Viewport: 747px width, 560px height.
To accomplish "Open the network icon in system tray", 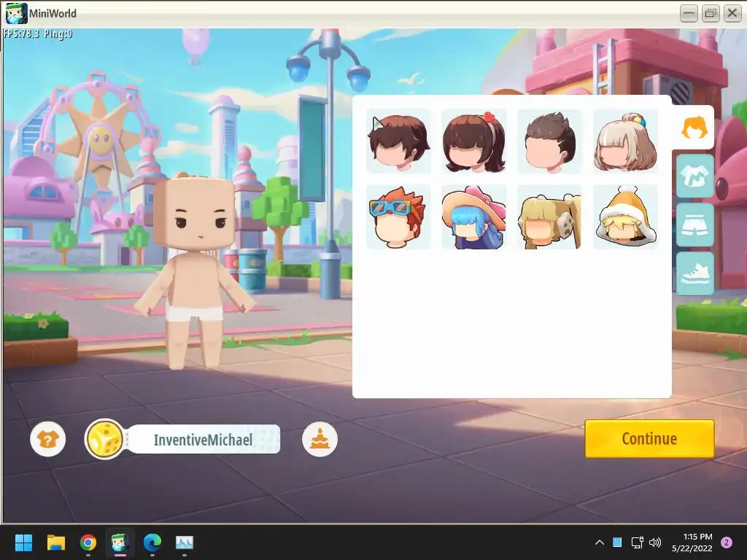I will [637, 542].
